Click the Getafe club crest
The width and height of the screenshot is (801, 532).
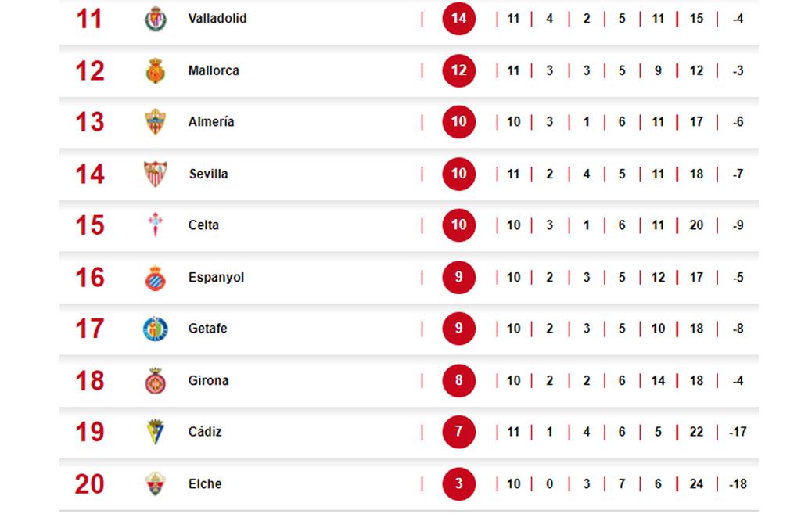(156, 329)
